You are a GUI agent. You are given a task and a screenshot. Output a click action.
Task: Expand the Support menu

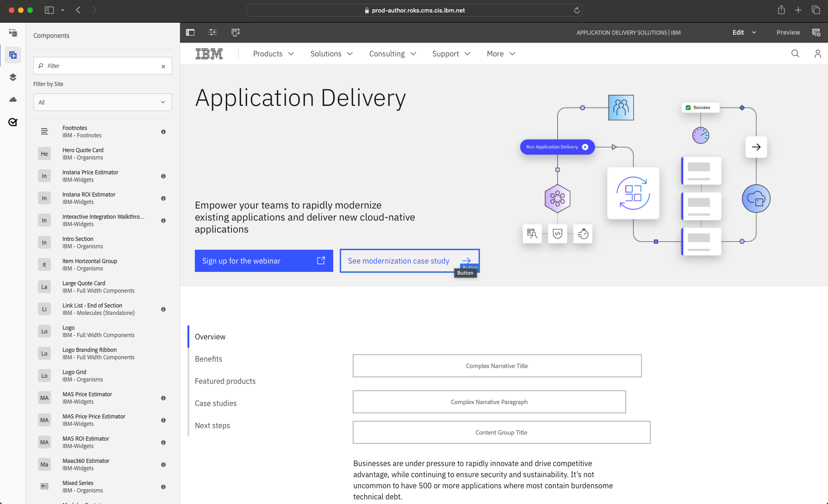451,54
